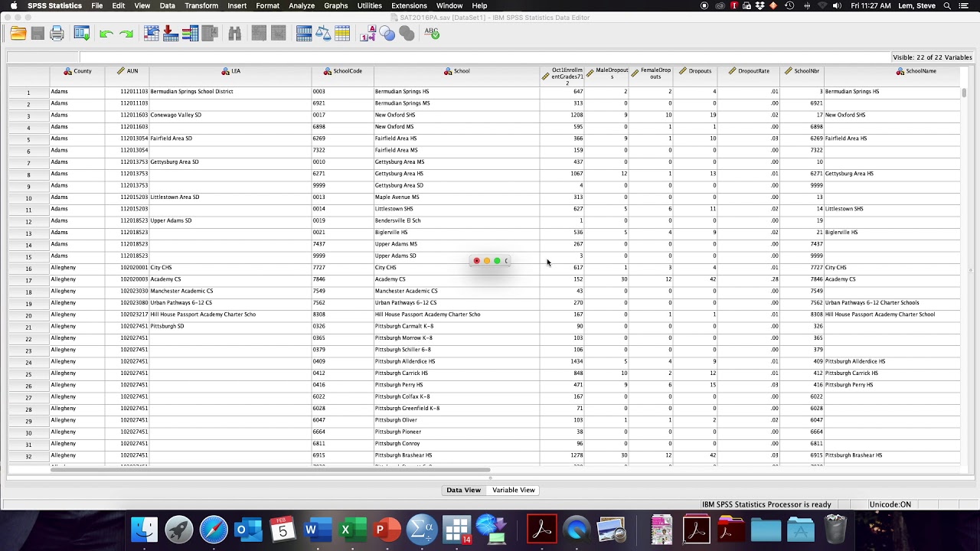The image size is (980, 551).
Task: Open the Graphs menu
Action: (x=336, y=5)
